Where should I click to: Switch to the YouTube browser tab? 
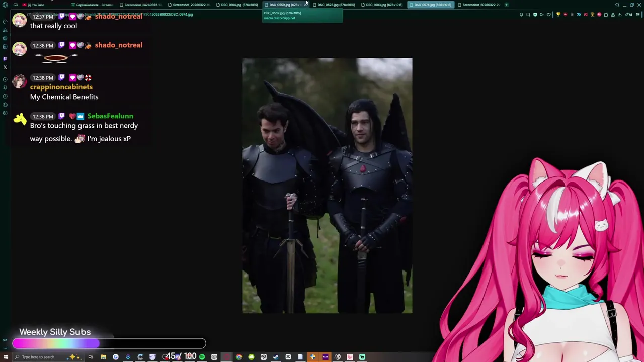click(35, 5)
